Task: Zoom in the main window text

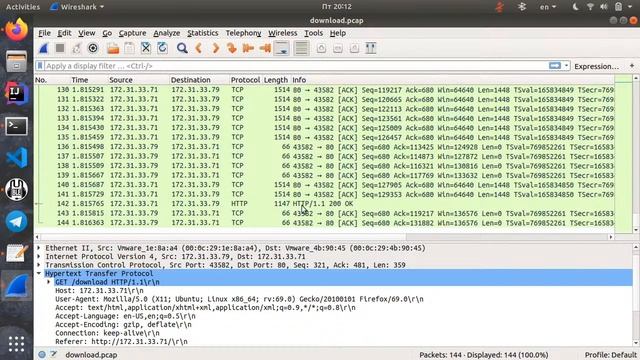Action: point(321,48)
